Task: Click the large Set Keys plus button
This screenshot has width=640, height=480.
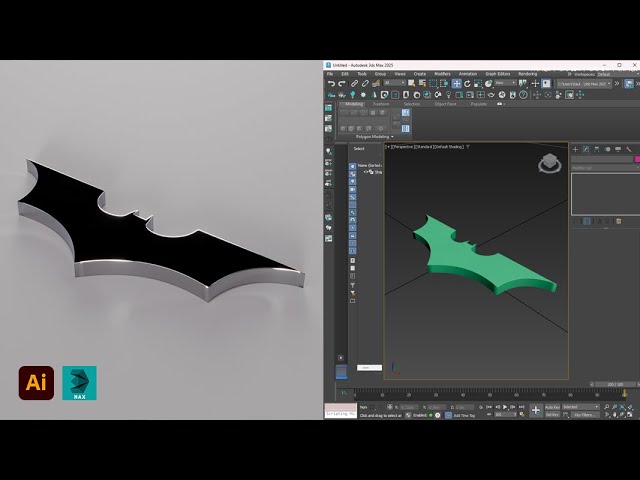Action: pos(536,410)
